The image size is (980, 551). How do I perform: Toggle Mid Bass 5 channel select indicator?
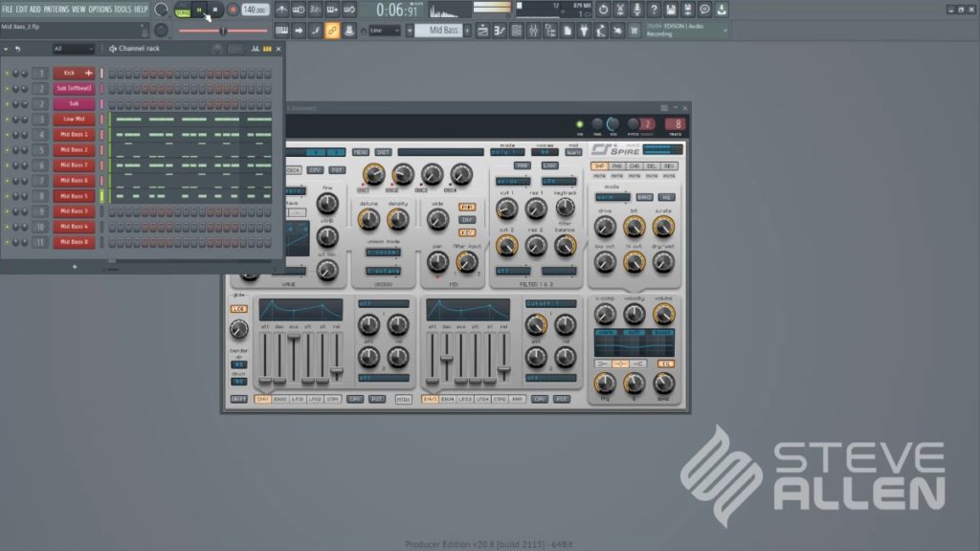click(101, 196)
